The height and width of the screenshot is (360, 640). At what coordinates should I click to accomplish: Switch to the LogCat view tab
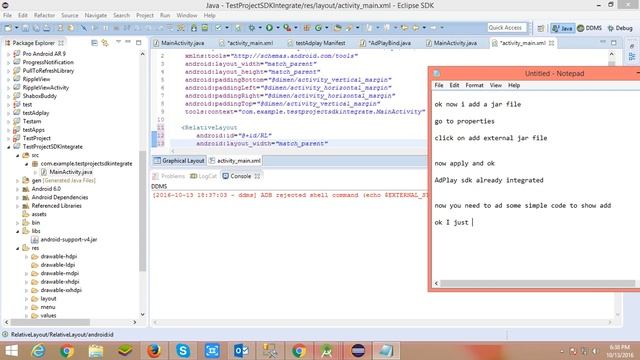203,176
